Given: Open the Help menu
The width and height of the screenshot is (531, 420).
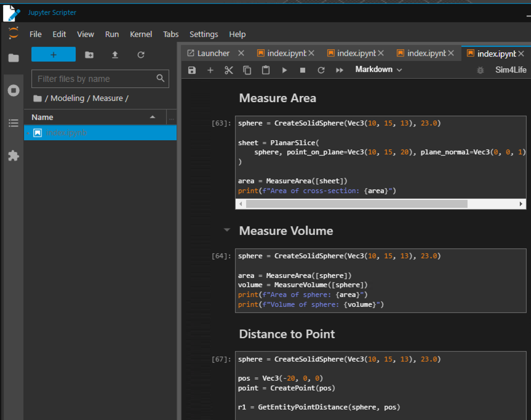Looking at the screenshot, I should pos(237,34).
